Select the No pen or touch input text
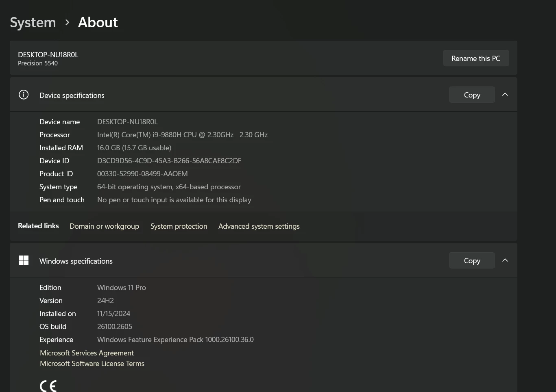 tap(174, 200)
